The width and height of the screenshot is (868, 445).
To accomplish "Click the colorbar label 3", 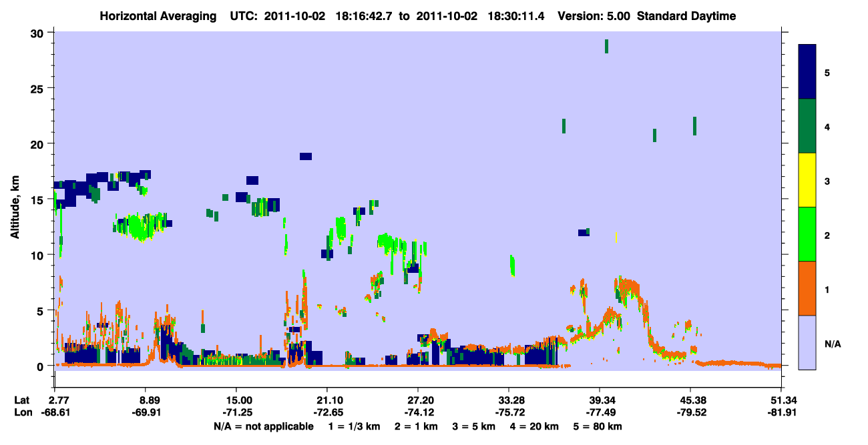I will tap(827, 181).
